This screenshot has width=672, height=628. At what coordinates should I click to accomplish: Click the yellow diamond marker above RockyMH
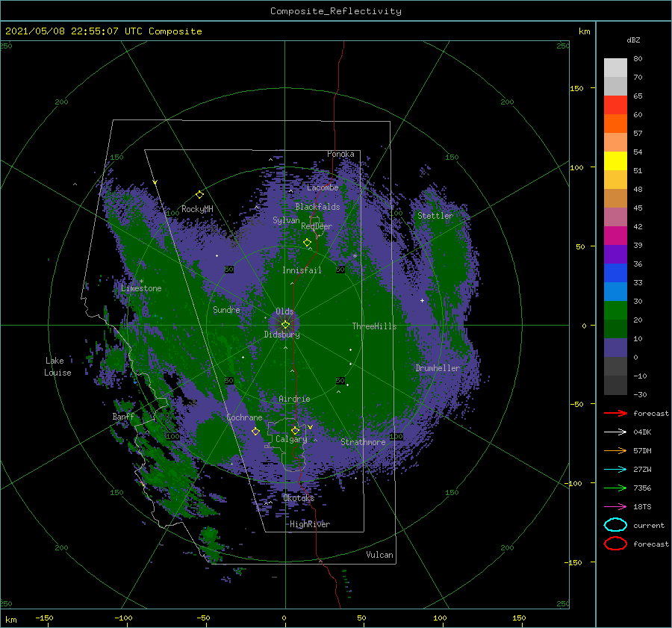[199, 195]
